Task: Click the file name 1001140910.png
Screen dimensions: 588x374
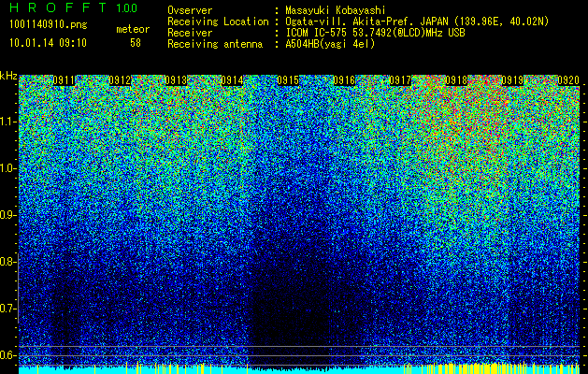Action: click(49, 24)
